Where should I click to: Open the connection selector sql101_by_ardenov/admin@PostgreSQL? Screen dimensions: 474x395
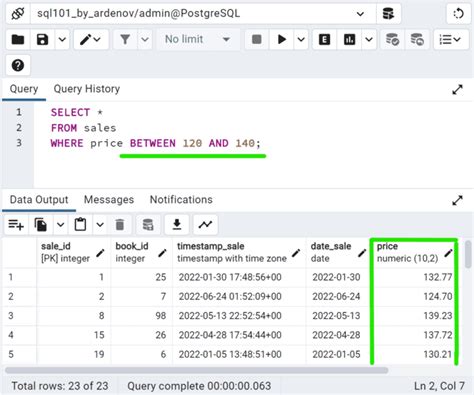[x=203, y=14]
